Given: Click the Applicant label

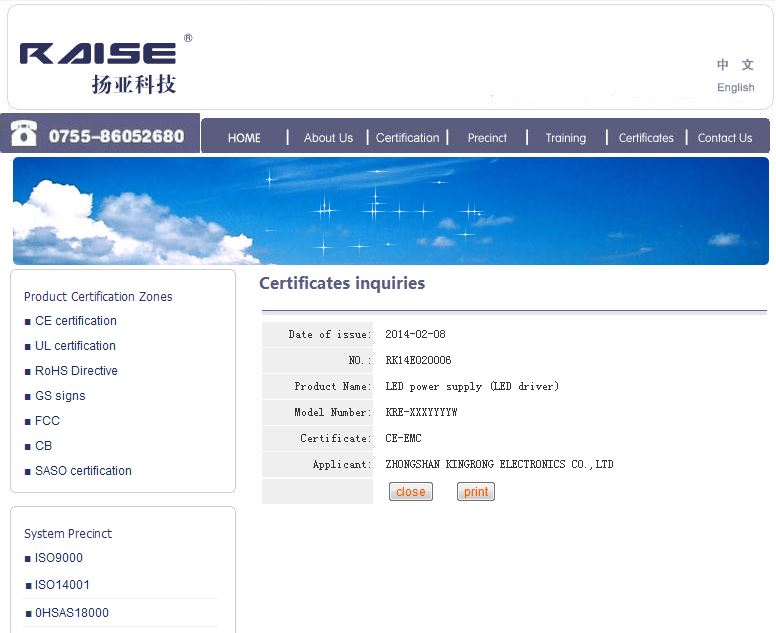Looking at the screenshot, I should click(341, 464).
